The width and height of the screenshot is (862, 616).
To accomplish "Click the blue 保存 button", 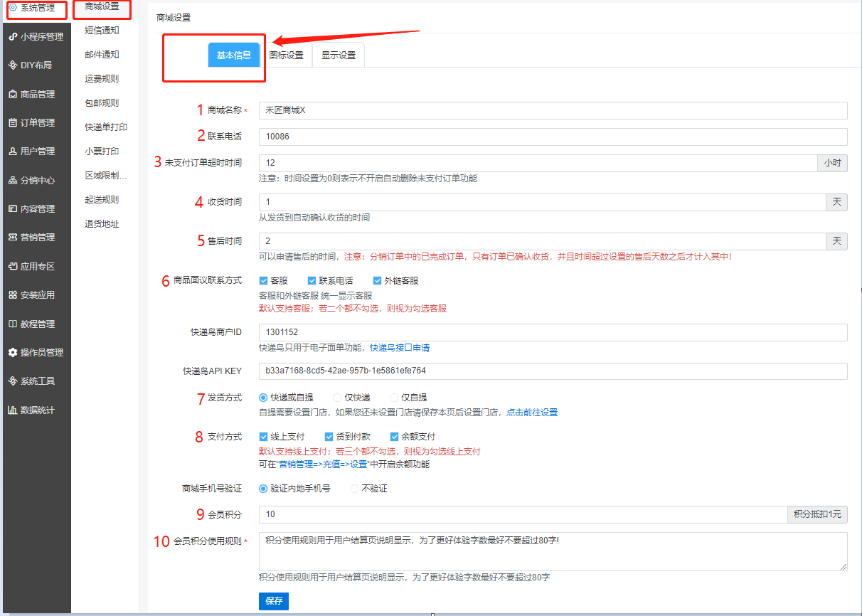I will tap(274, 601).
